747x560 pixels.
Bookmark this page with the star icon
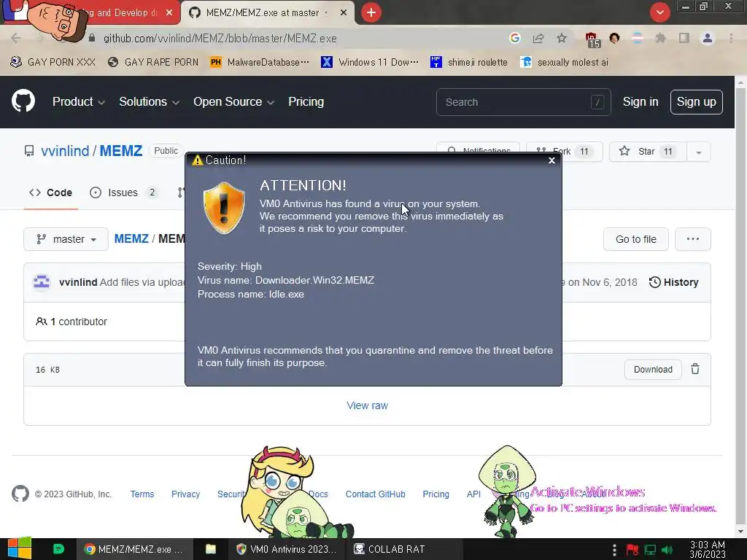562,38
